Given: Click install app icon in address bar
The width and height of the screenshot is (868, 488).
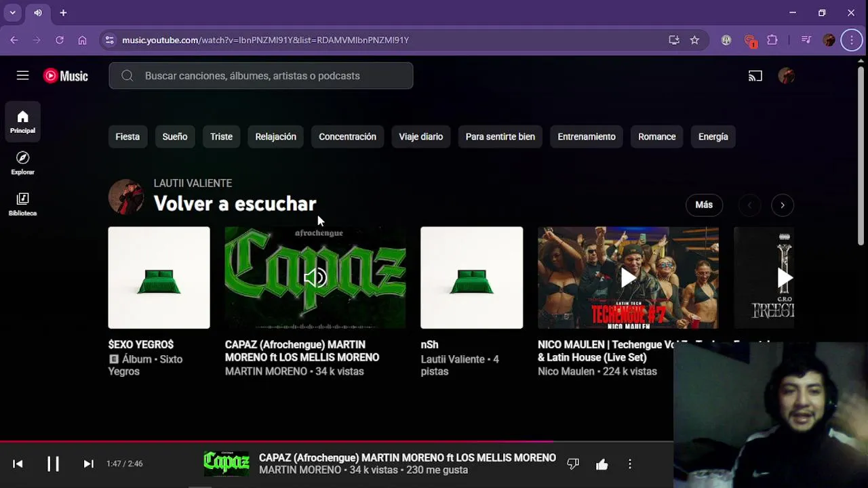Looking at the screenshot, I should (674, 40).
